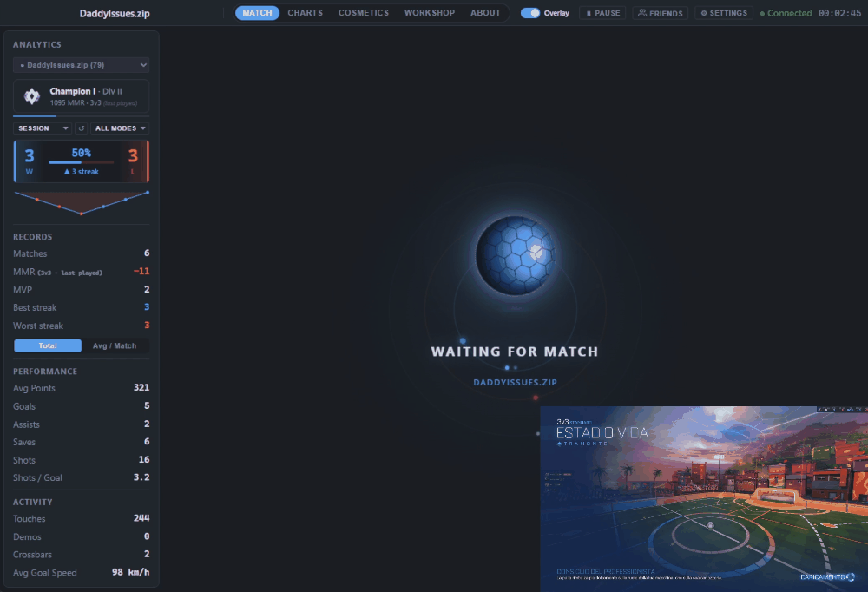Viewport: 868px width, 592px height.
Task: Click the Avg Points 321 value
Action: (141, 388)
